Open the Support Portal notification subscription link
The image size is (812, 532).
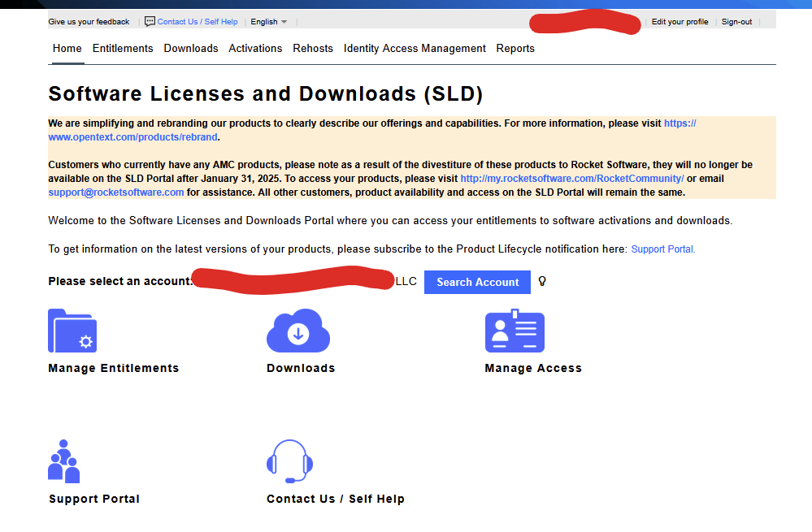[x=662, y=249]
